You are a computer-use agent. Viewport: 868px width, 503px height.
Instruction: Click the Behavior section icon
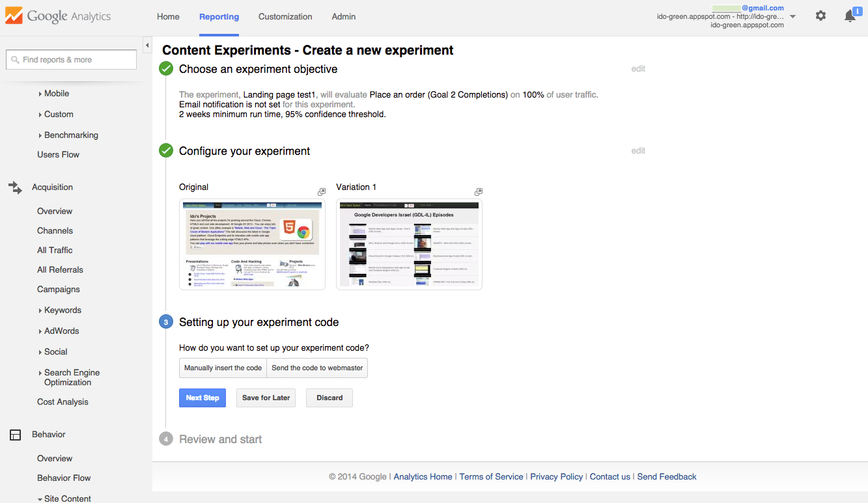(x=15, y=435)
